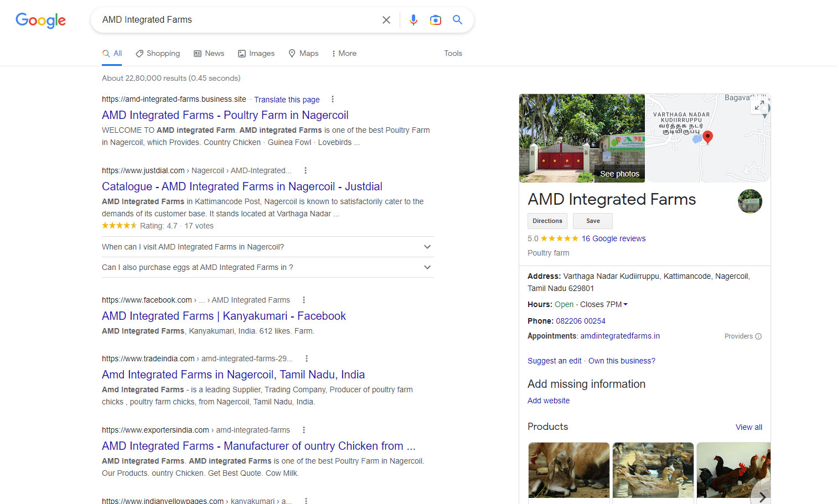
Task: Click the Directions button
Action: [547, 221]
